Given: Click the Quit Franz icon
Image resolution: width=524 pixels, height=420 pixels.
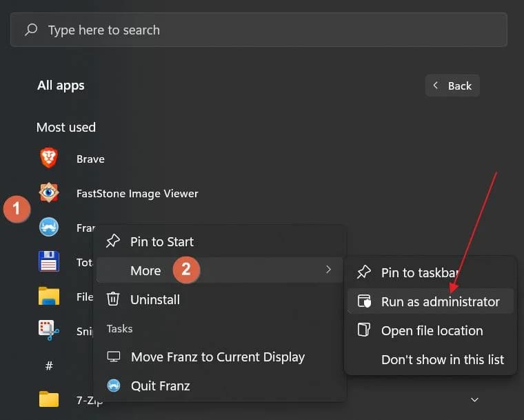Looking at the screenshot, I should click(114, 386).
